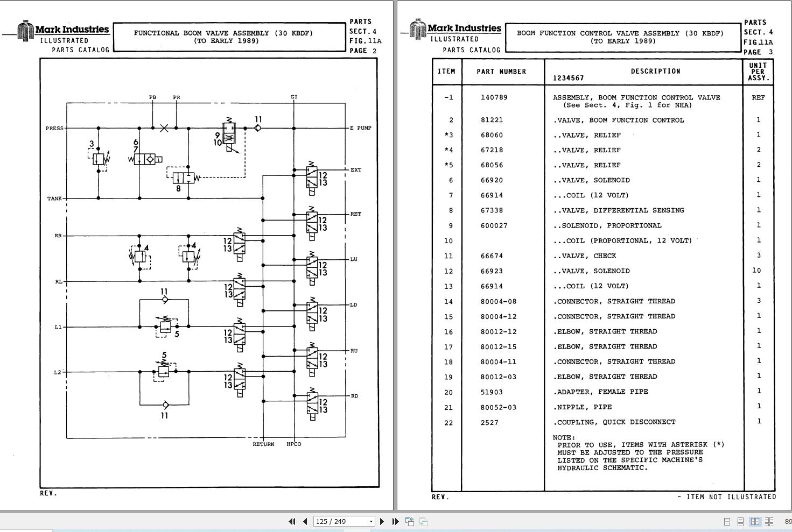Click part number 67338

point(492,210)
